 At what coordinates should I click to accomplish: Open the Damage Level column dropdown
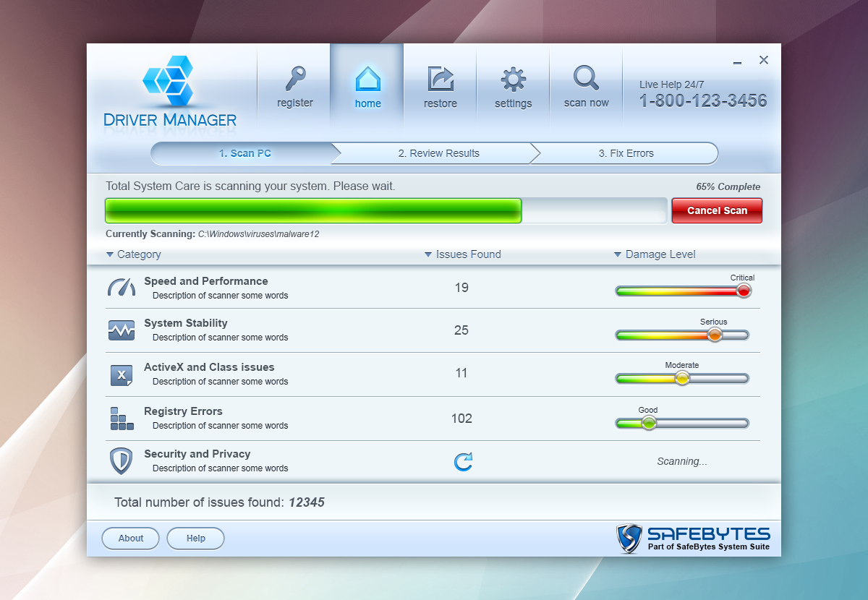[x=618, y=254]
